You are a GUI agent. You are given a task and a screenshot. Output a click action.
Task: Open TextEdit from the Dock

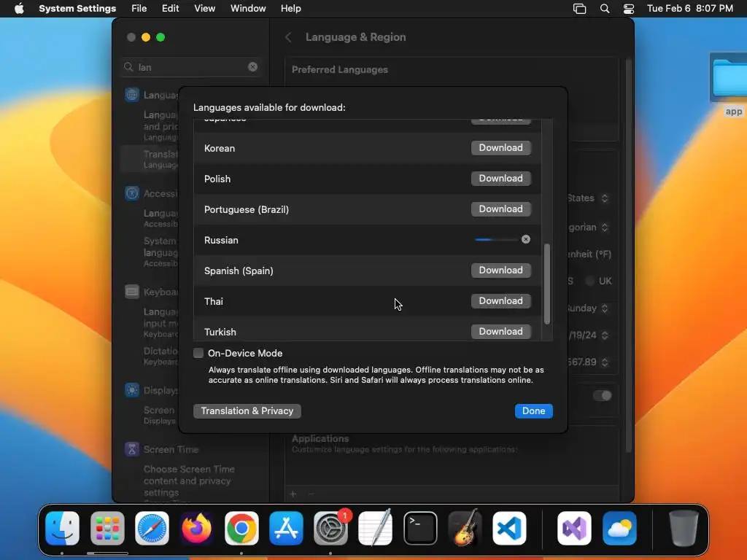click(376, 528)
